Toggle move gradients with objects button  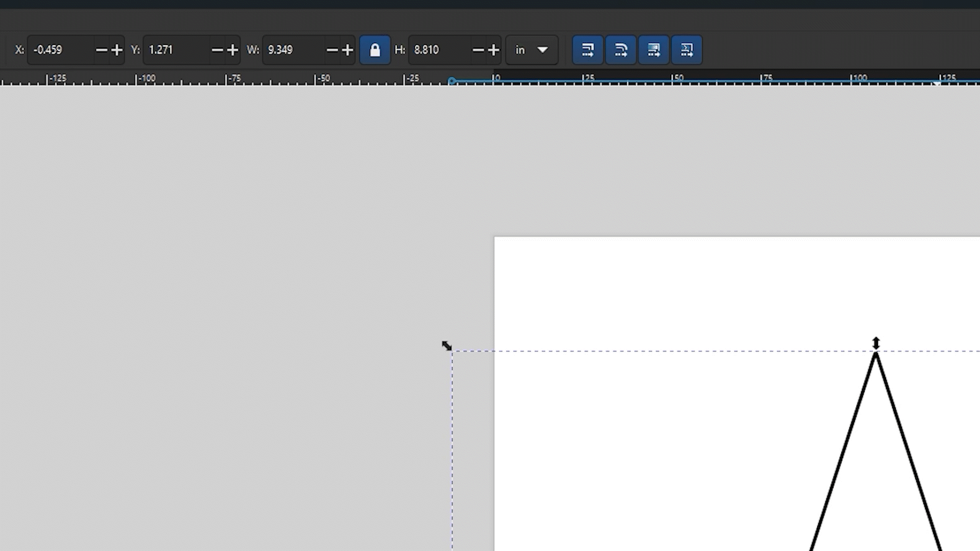(x=654, y=49)
